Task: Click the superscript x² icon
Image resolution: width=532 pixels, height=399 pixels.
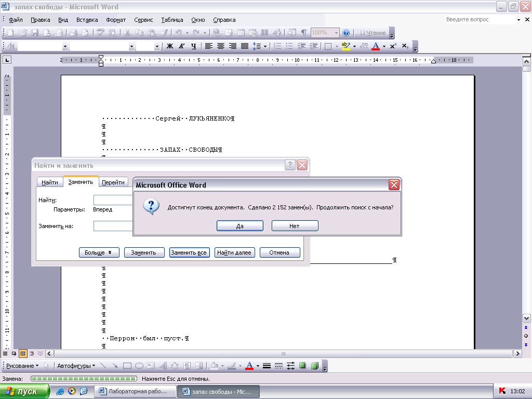Action: pos(393,46)
